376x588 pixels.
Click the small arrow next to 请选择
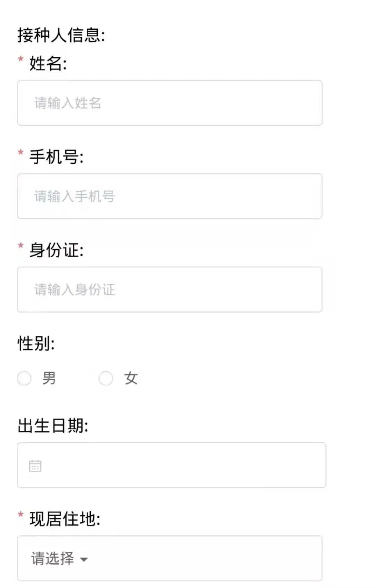pos(84,559)
